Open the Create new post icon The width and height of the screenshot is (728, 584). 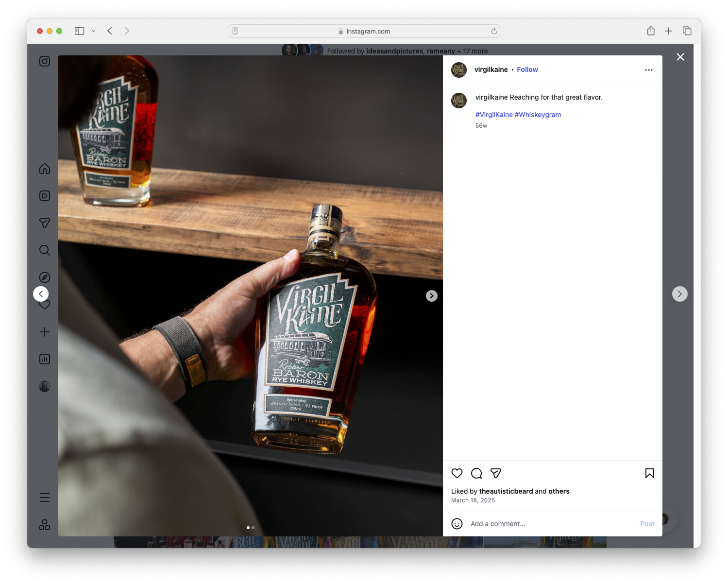[x=44, y=332]
